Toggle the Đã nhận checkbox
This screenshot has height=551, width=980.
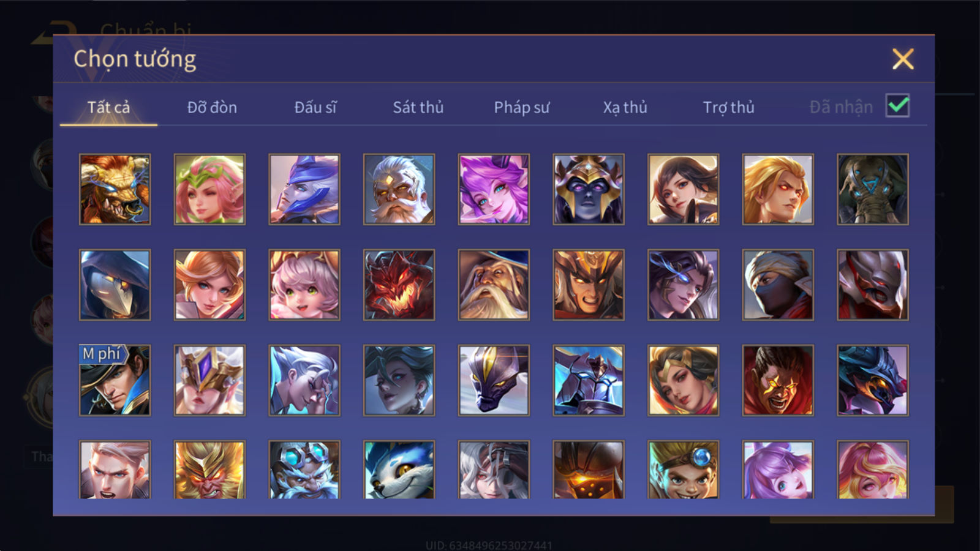pos(897,106)
